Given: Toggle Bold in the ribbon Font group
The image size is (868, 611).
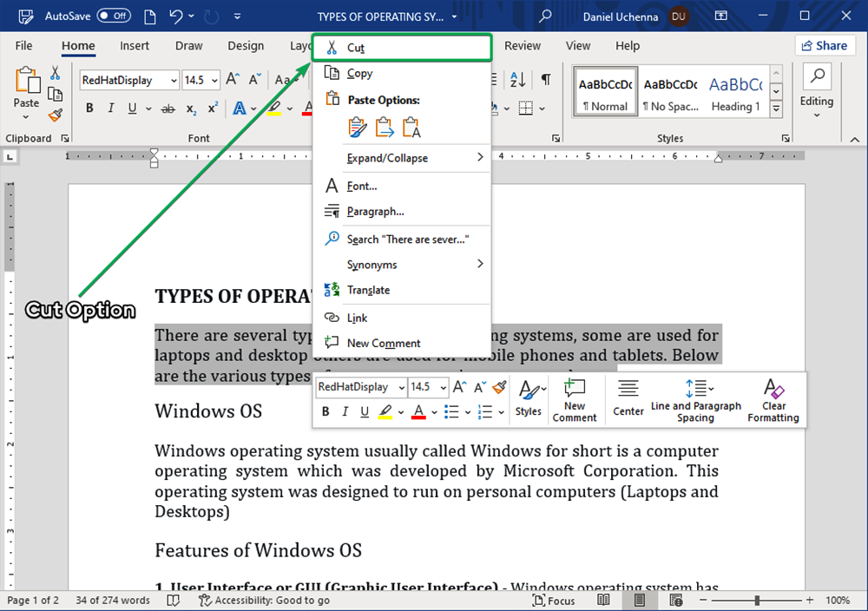Looking at the screenshot, I should 89,108.
